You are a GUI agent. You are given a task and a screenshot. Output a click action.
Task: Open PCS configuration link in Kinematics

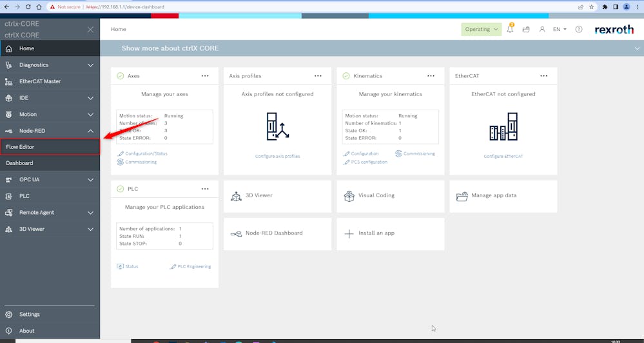[366, 162]
